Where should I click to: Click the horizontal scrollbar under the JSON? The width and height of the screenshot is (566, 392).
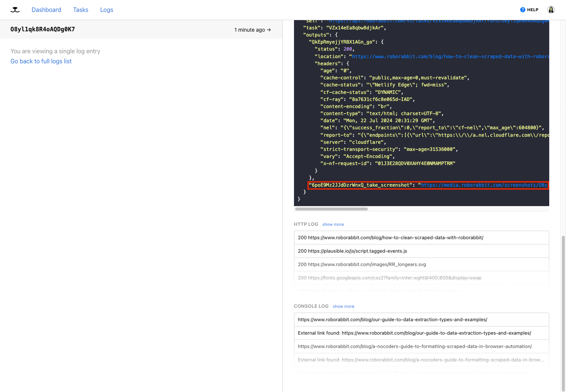(331, 209)
